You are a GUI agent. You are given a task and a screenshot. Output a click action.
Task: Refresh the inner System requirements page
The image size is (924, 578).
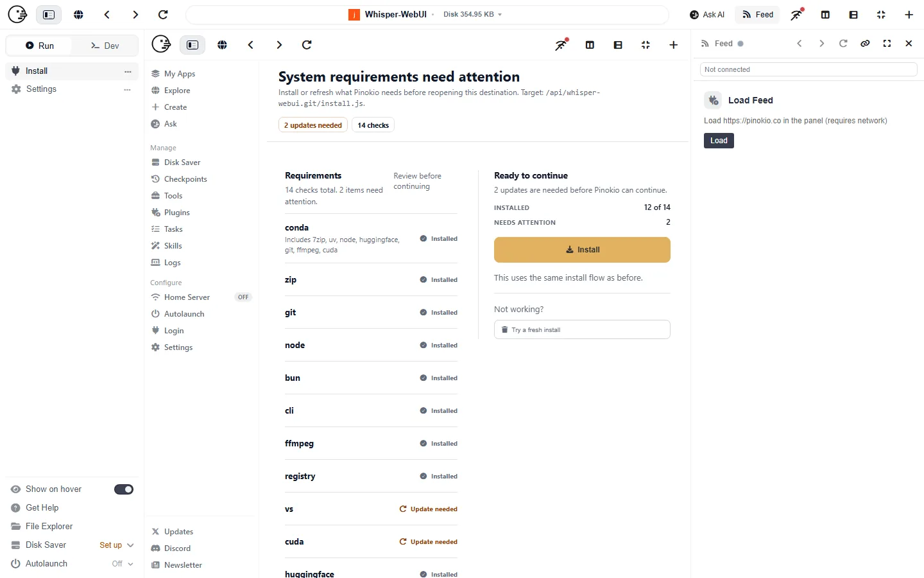[307, 45]
